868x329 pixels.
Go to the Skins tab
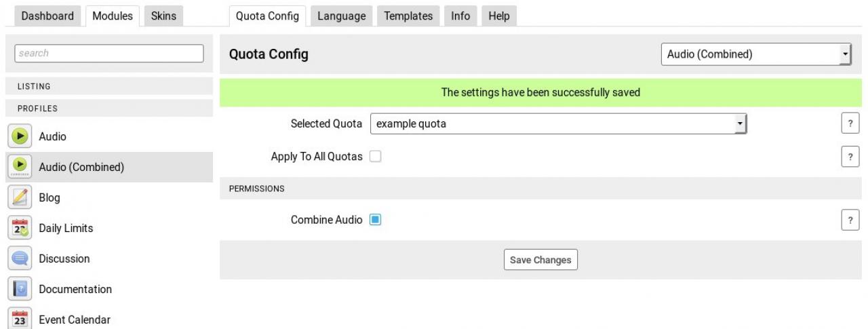click(163, 16)
